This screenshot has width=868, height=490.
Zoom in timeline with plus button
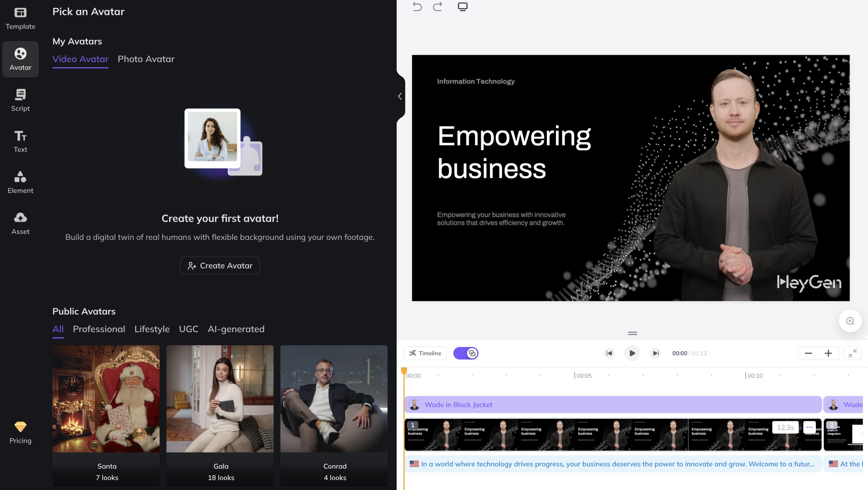pos(828,353)
